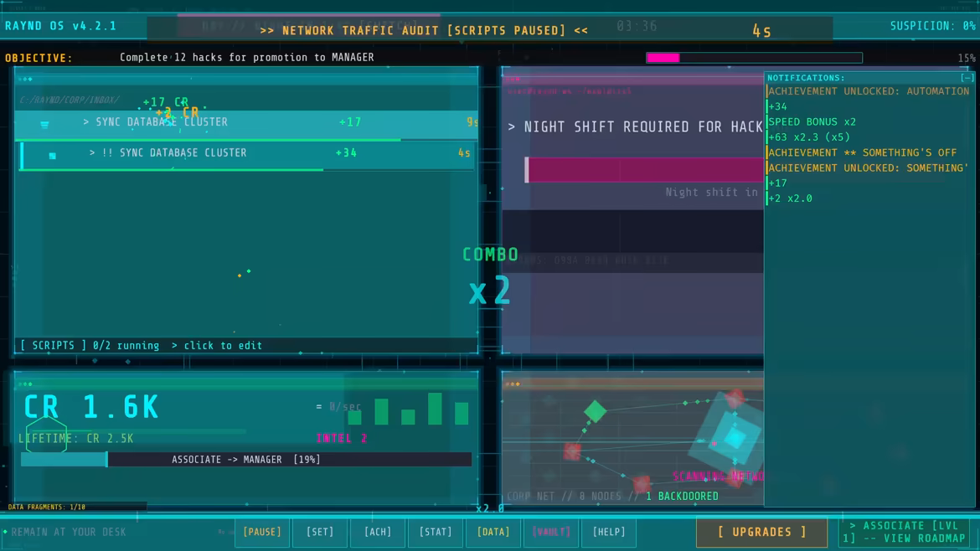Image resolution: width=980 pixels, height=551 pixels.
Task: Click the red node above CORP NET text
Action: [572, 451]
